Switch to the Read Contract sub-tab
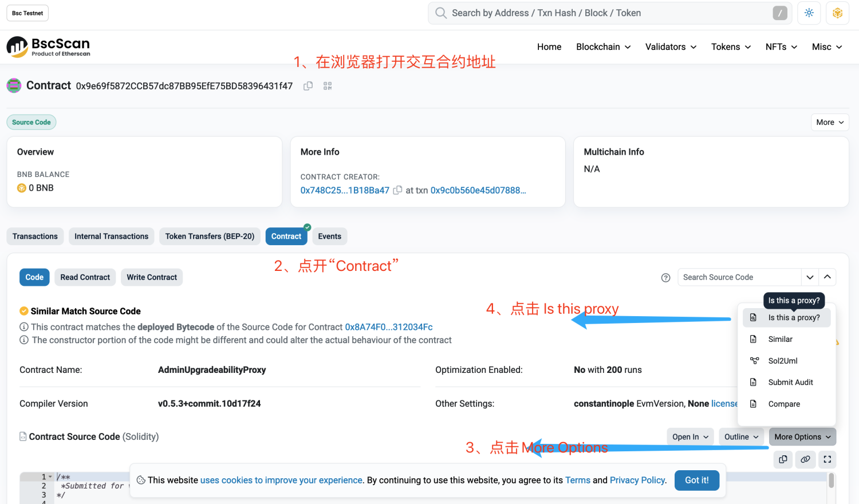This screenshot has width=859, height=504. (85, 277)
